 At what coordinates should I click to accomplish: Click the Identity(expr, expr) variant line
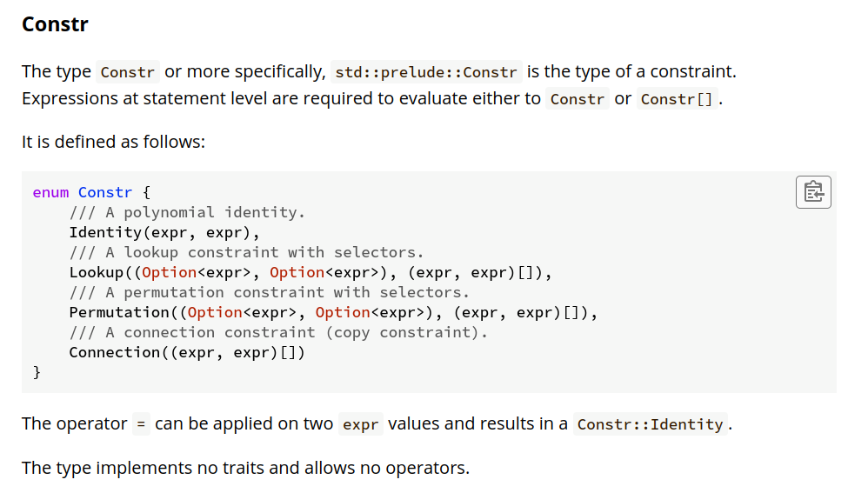(164, 232)
